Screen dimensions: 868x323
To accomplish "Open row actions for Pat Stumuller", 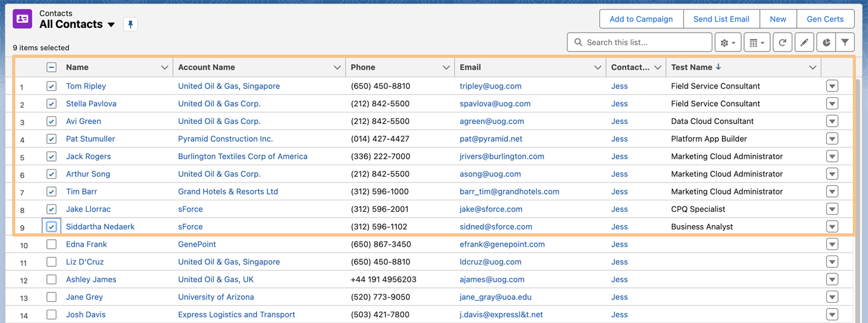I will tap(832, 139).
